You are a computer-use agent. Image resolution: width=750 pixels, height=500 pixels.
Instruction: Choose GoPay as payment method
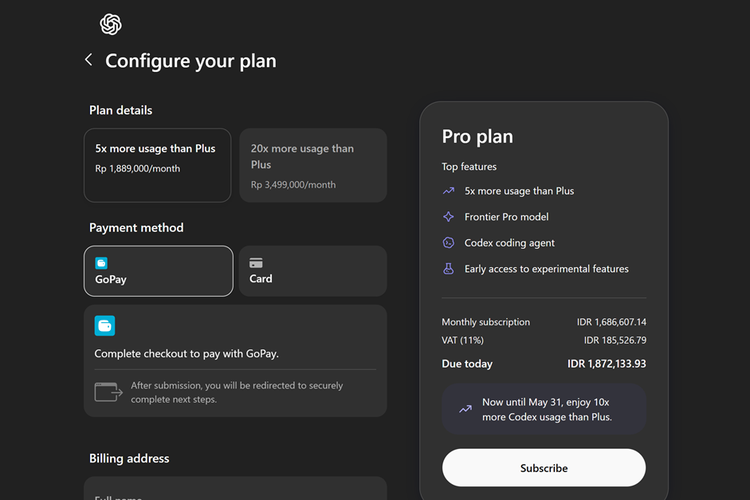[159, 271]
